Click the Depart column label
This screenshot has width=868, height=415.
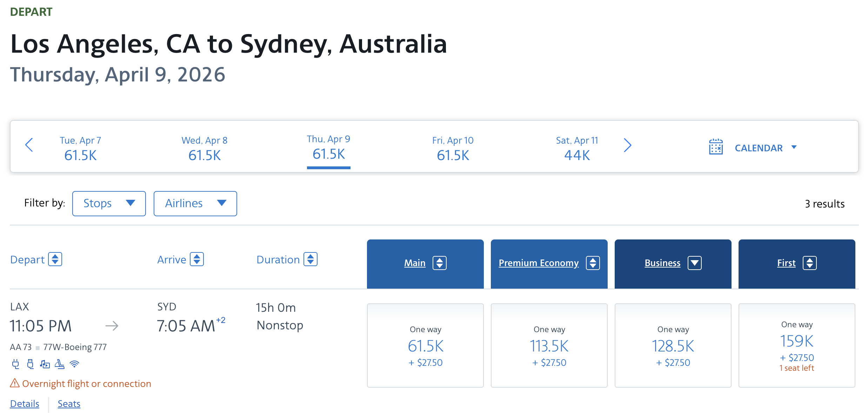[x=27, y=259]
